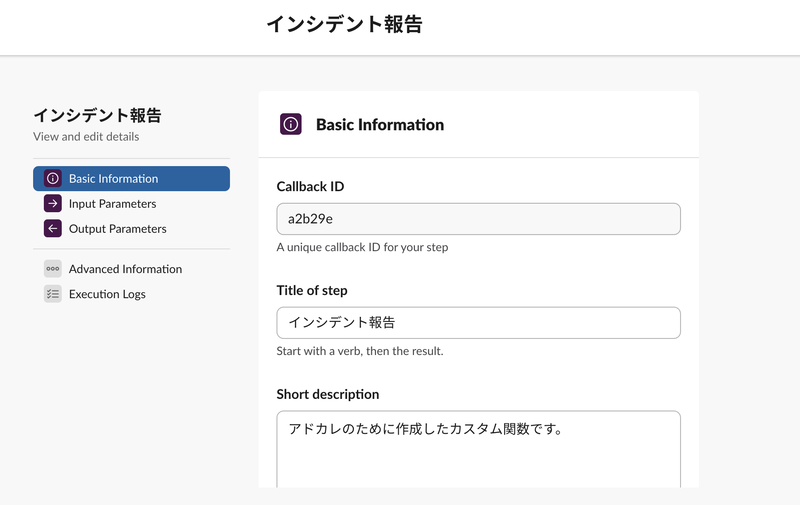Select Basic Information in the sidebar
800x505 pixels.
[131, 179]
